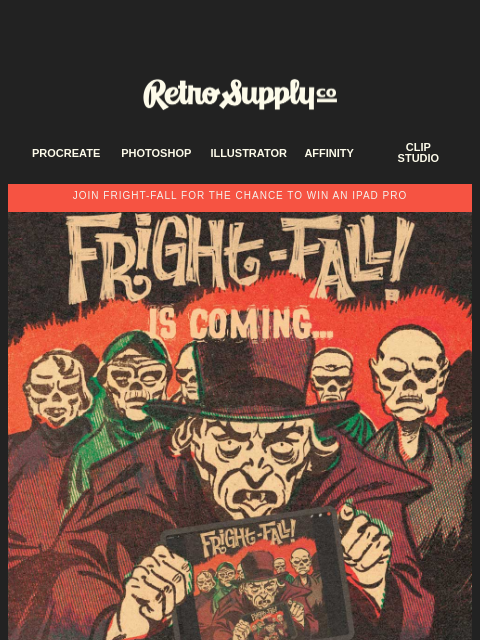Screen dimensions: 480x640
Task: Click the skull-faced figure on far left
Action: [57, 388]
